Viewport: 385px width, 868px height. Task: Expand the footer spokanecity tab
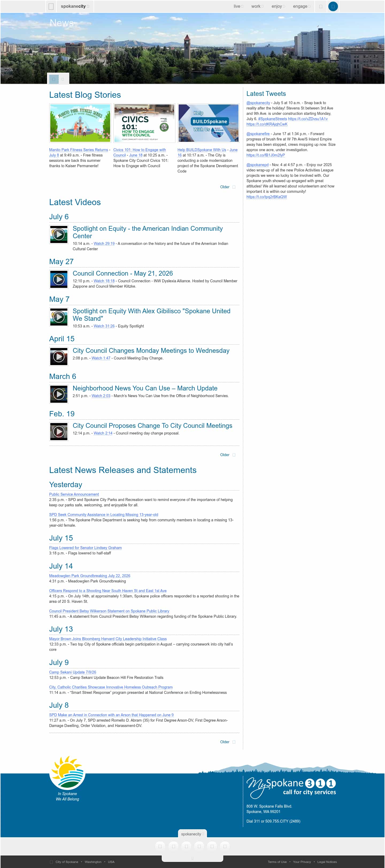[x=192, y=834]
